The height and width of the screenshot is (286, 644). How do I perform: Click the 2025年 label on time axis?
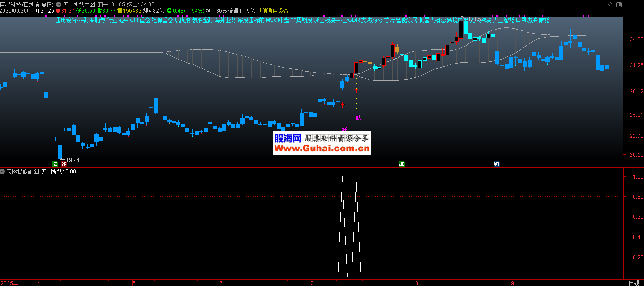(10, 283)
